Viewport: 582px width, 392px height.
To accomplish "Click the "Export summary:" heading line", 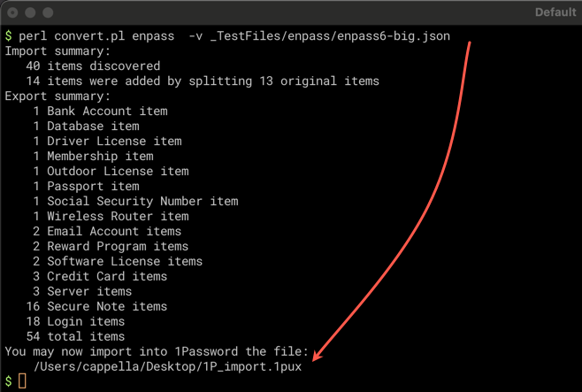I will (x=57, y=96).
